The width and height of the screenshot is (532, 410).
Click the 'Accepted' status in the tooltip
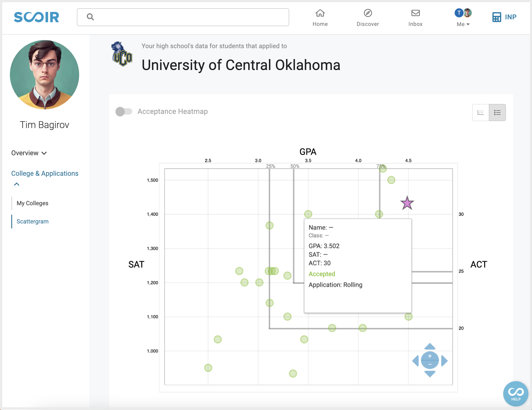tap(322, 274)
